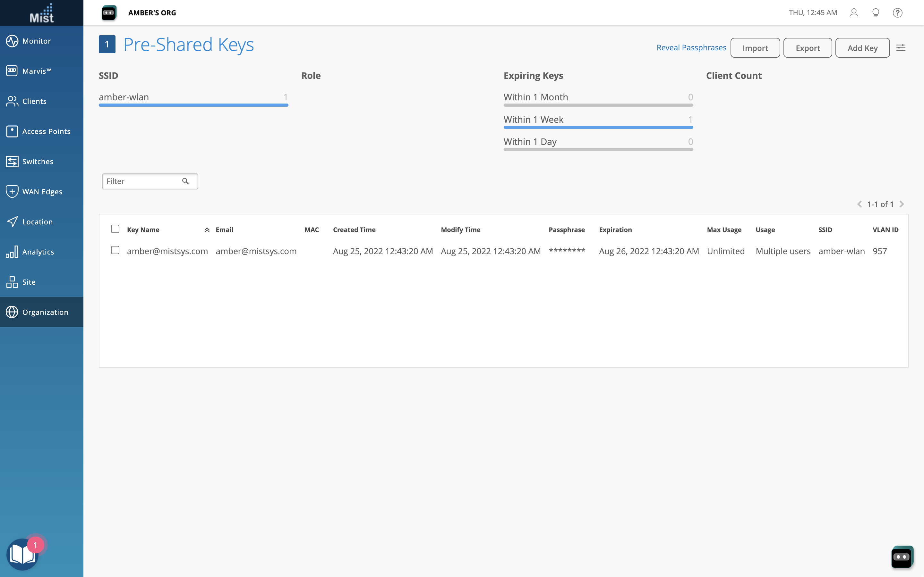Sort by Key Name column arrow
The height and width of the screenshot is (577, 924).
point(207,230)
